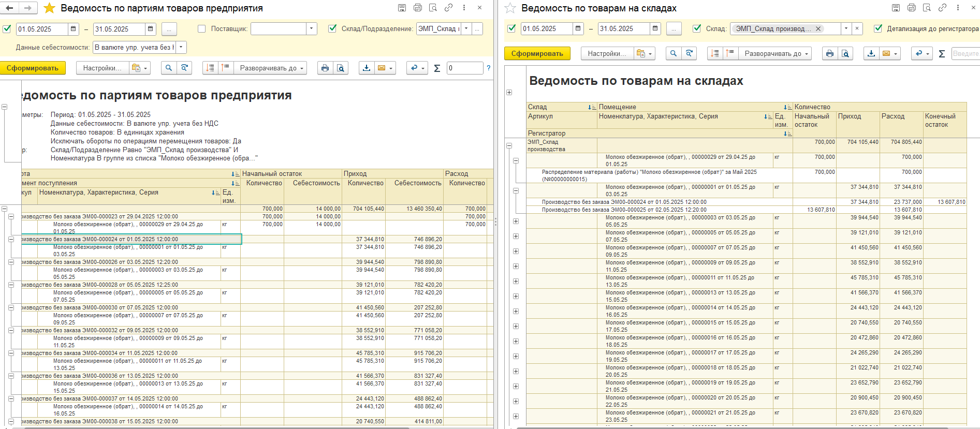Save right report to file via download icon
The height and width of the screenshot is (429, 980).
tap(871, 53)
